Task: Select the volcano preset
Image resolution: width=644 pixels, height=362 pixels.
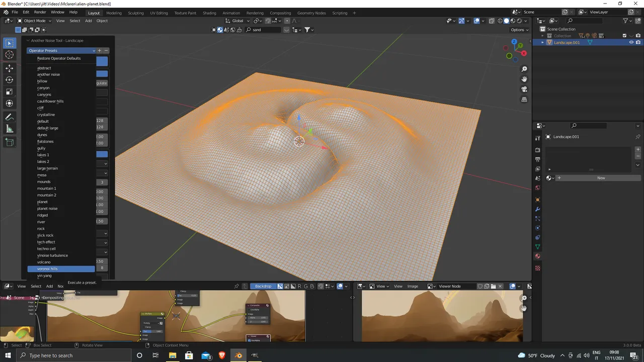Action: tap(44, 262)
